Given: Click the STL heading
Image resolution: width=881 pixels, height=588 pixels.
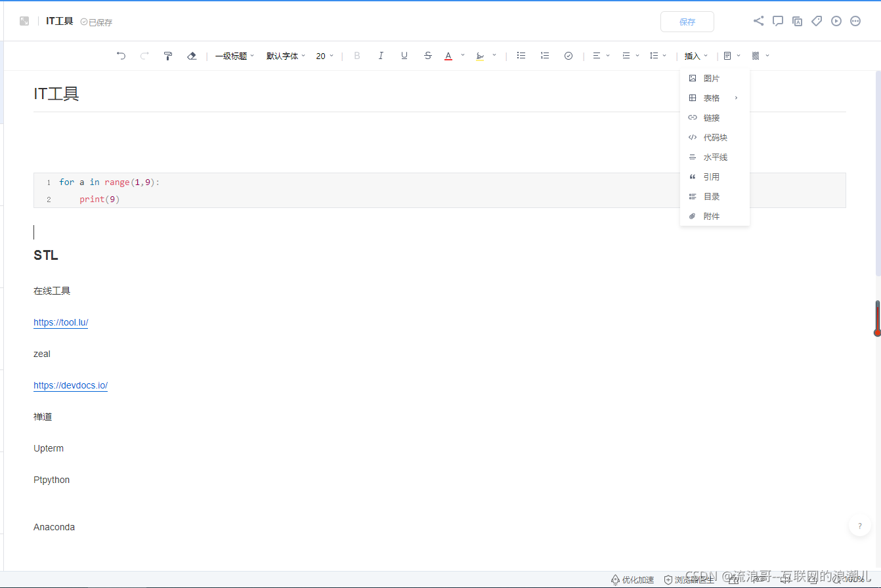Looking at the screenshot, I should point(46,255).
